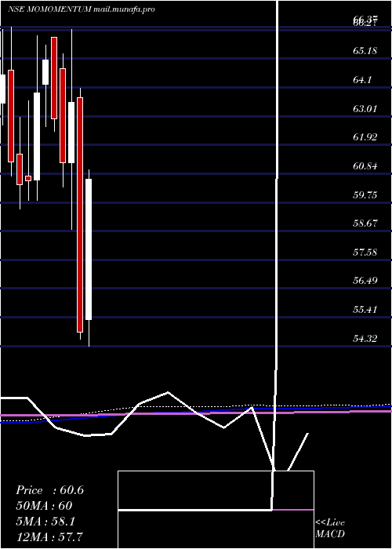The image size is (392, 549).
Task: Click the 59.75 price axis label
Action: point(365,195)
